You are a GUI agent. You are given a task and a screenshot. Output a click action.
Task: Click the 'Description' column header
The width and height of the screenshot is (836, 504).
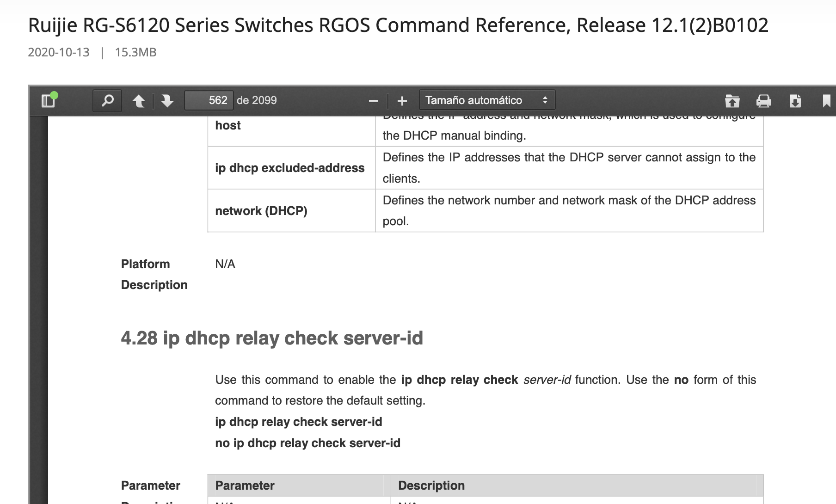[x=431, y=486]
